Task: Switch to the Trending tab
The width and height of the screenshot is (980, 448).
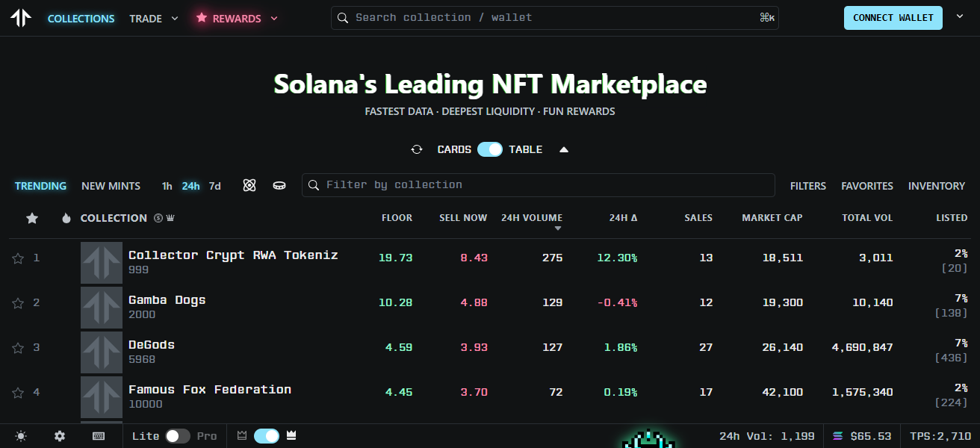Action: point(40,186)
